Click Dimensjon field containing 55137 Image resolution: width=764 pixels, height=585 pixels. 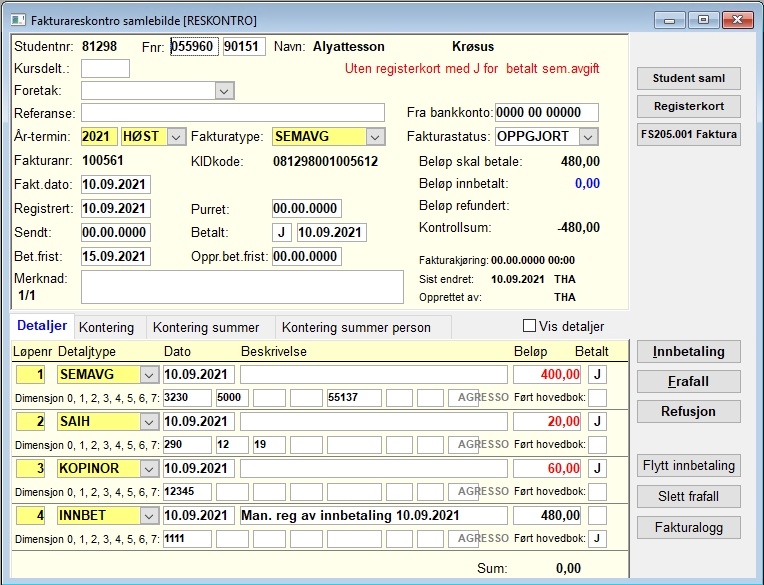point(354,397)
